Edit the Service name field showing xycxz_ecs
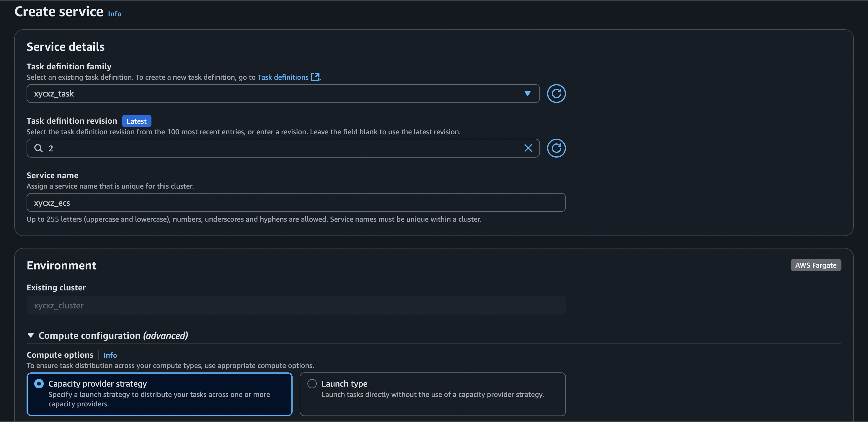The height and width of the screenshot is (422, 868). (x=296, y=202)
